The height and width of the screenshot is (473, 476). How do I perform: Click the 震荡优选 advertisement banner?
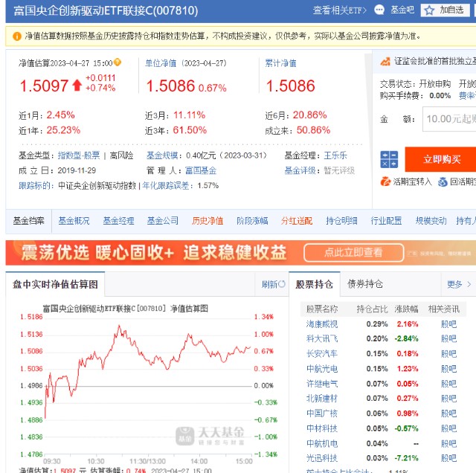pyautogui.click(x=241, y=253)
